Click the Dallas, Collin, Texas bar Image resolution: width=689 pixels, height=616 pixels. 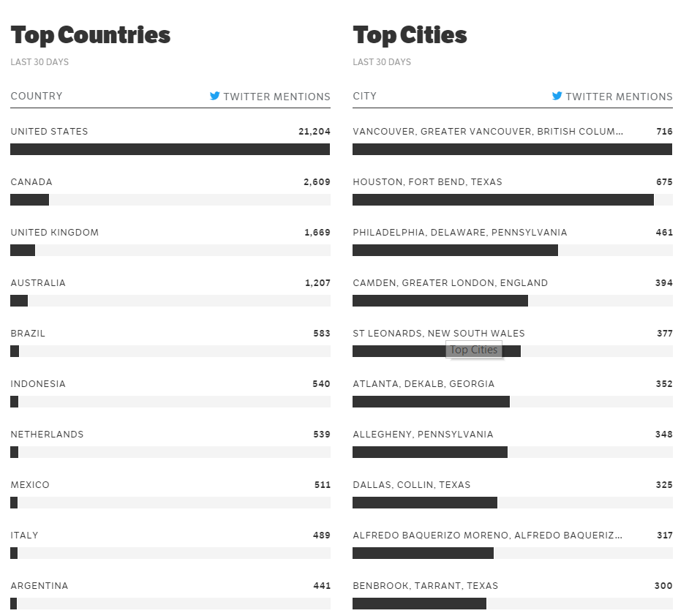pos(424,503)
